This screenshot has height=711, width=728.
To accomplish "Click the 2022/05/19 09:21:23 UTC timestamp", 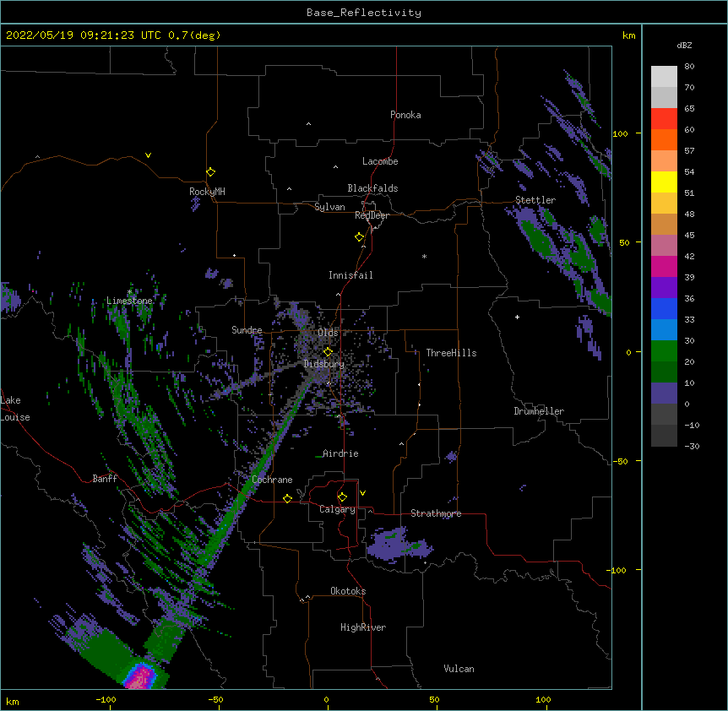I will 84,35.
